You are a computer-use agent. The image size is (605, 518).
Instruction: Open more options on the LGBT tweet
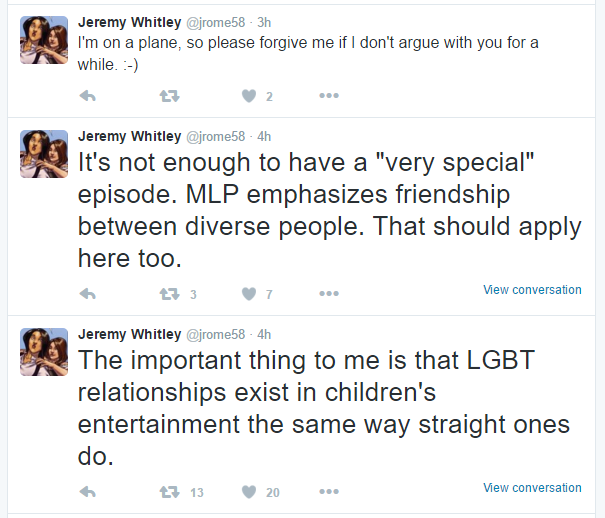329,492
